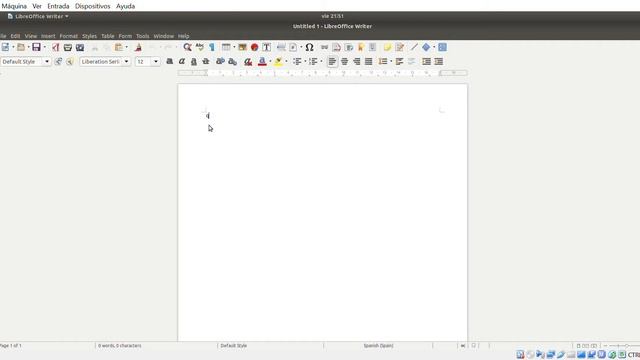Toggle numbered list icon
Viewport: 640px width, 360px height.
pos(313,62)
